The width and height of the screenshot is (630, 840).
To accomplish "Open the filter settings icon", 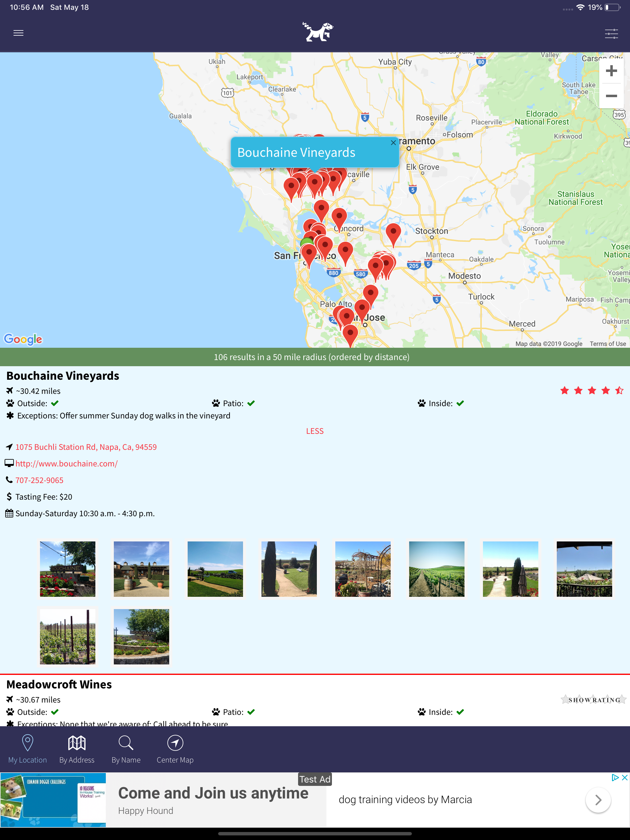I will pyautogui.click(x=611, y=34).
